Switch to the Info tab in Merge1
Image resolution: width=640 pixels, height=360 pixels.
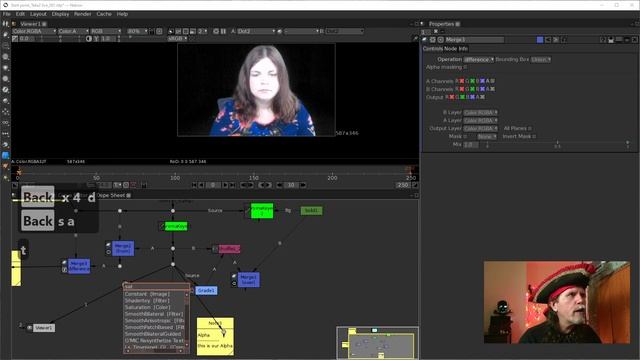pos(463,49)
